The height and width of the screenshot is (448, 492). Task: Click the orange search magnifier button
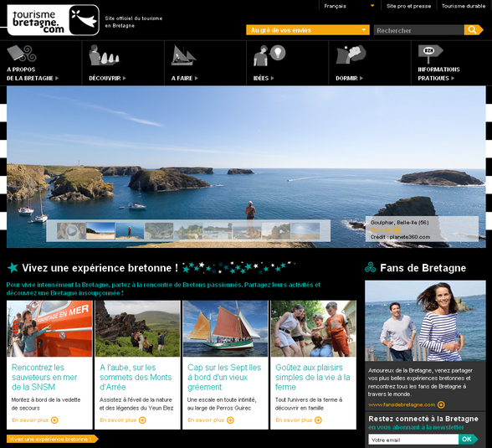click(473, 30)
